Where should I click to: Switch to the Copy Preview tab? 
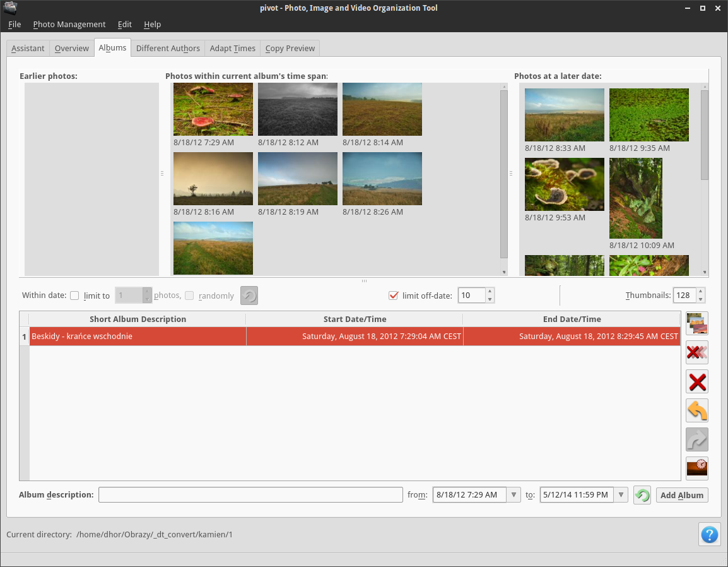point(290,49)
